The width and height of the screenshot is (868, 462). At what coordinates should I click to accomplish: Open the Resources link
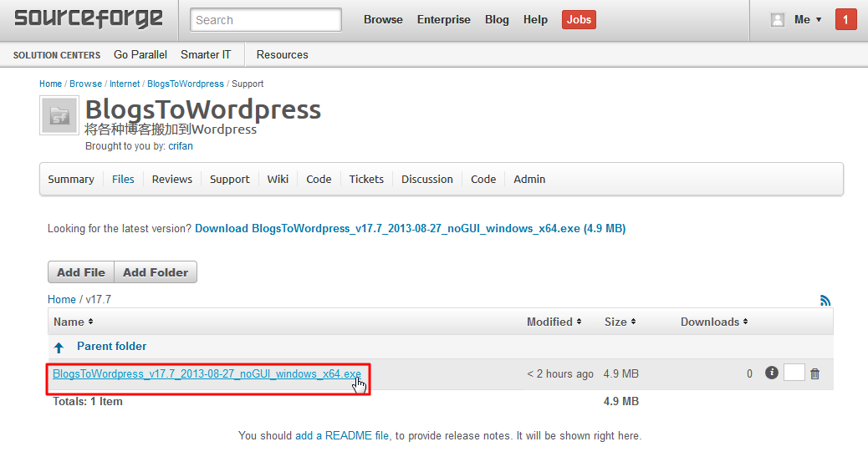pos(282,55)
